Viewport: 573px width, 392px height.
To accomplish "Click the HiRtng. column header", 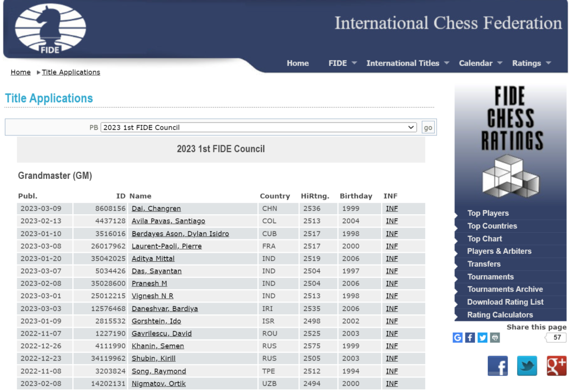I will [315, 196].
